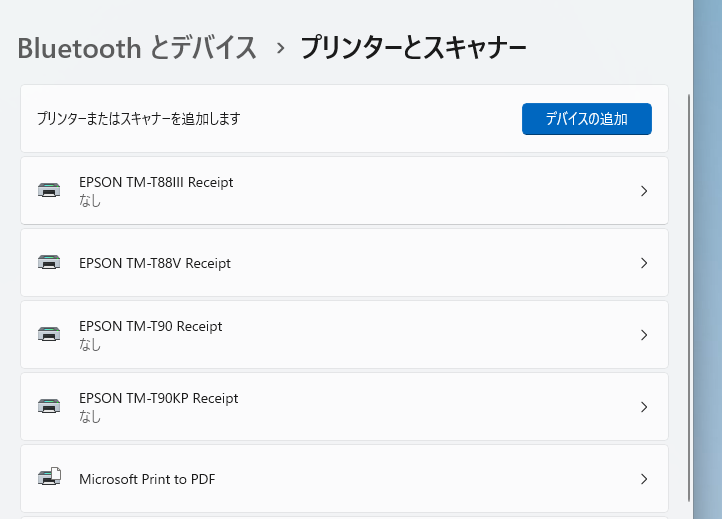Click the EPSON TM-T90KP Receipt printer icon

pyautogui.click(x=48, y=407)
